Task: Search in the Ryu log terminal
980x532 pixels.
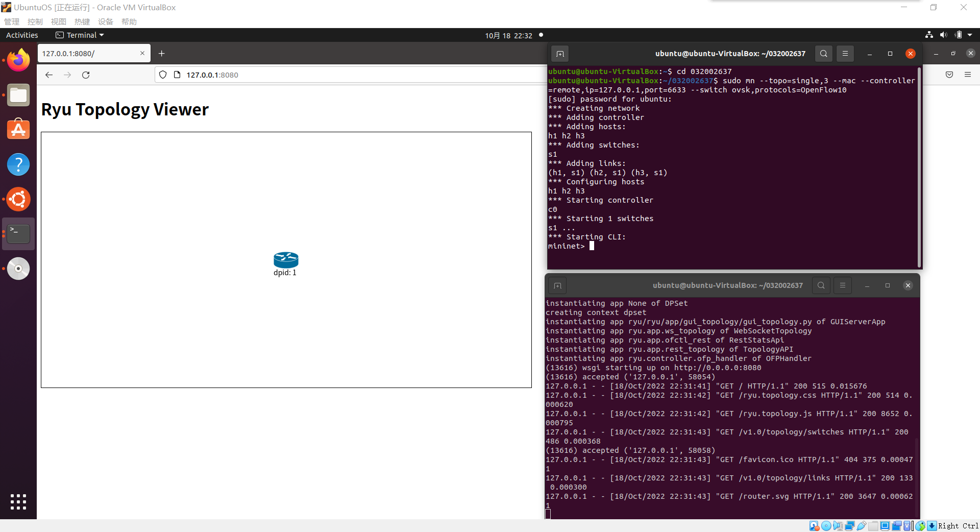Action: click(821, 285)
